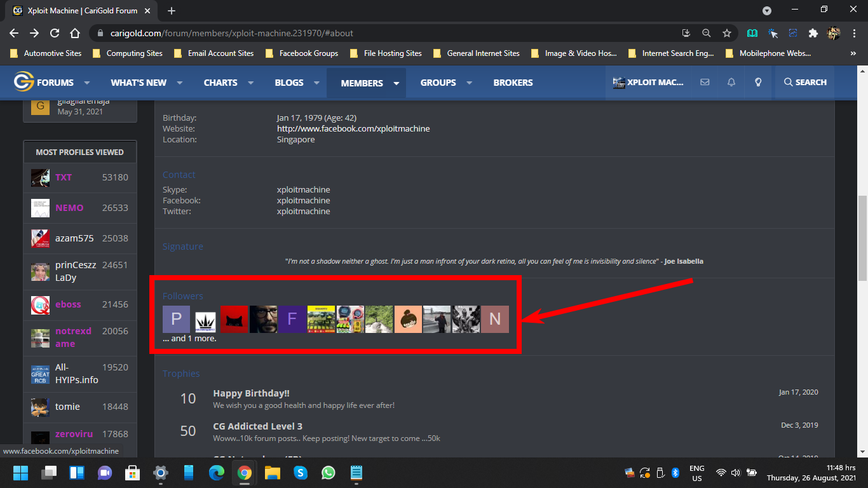Open azam575 profile link
The width and height of the screenshot is (868, 488).
click(x=74, y=238)
